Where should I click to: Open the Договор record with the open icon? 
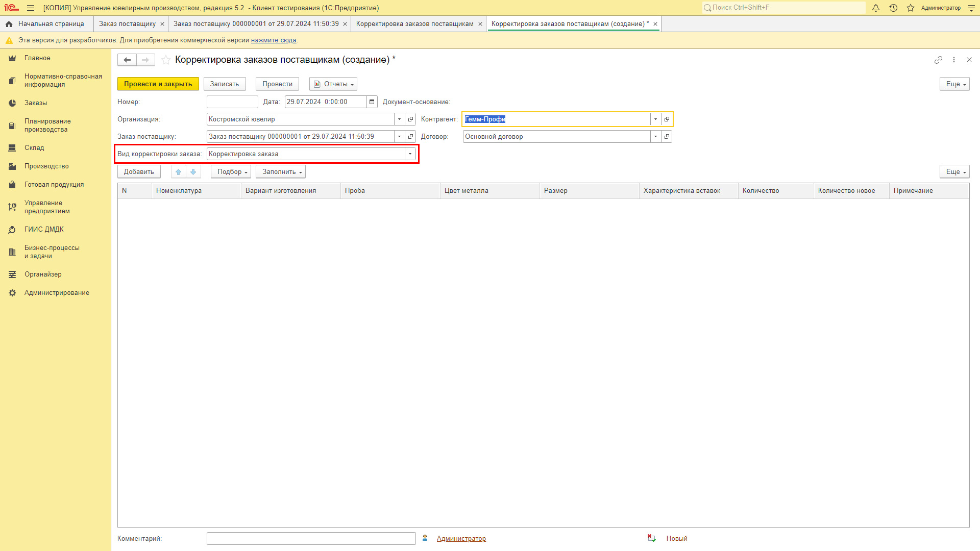pos(667,136)
